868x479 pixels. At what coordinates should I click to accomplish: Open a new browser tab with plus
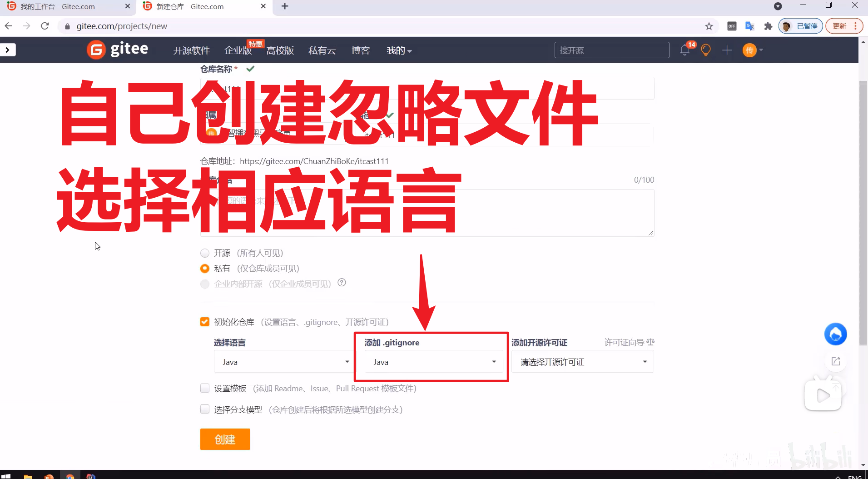tap(285, 6)
